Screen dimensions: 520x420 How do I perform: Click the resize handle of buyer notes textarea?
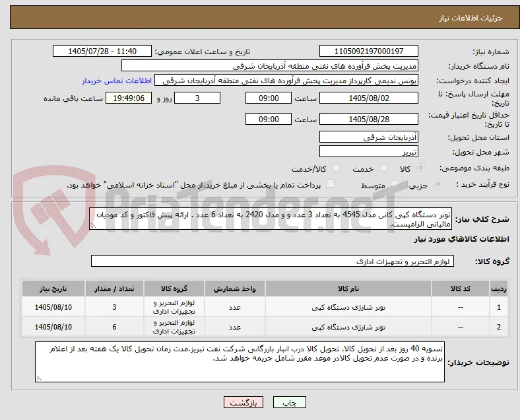tap(39, 378)
